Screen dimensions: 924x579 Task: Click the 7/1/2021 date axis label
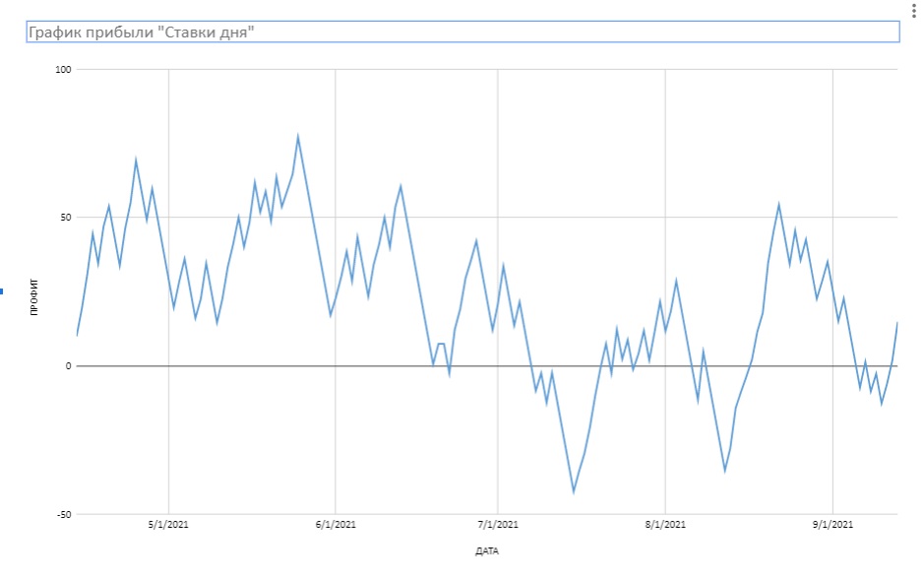click(498, 526)
